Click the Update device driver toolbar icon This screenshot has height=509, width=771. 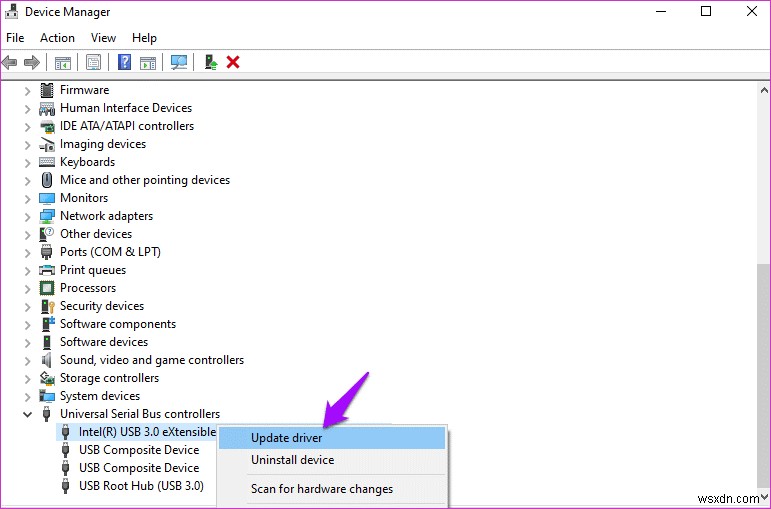211,62
